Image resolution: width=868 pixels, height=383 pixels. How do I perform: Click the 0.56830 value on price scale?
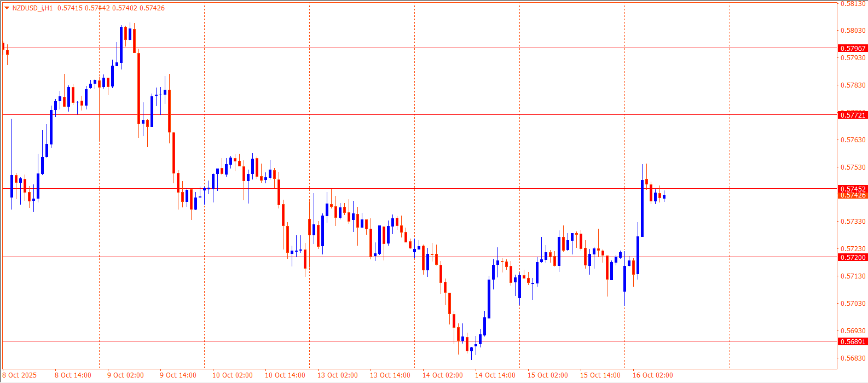[853, 358]
